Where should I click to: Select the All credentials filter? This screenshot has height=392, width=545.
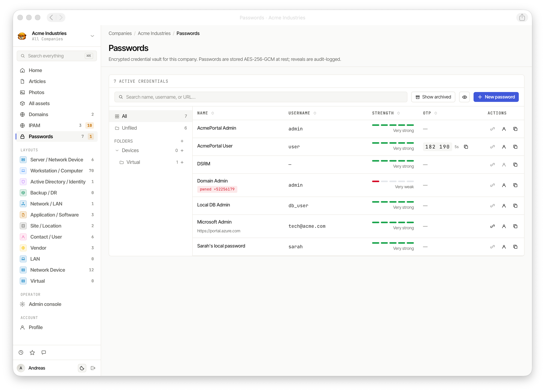pos(151,116)
